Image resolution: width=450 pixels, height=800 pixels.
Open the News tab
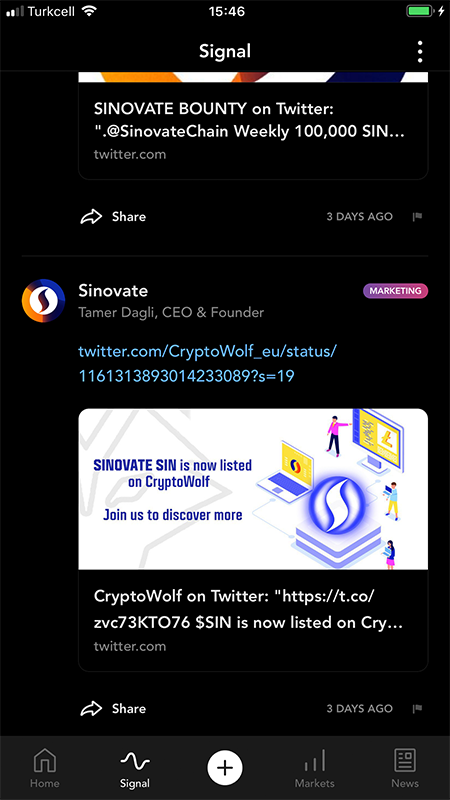click(x=405, y=768)
